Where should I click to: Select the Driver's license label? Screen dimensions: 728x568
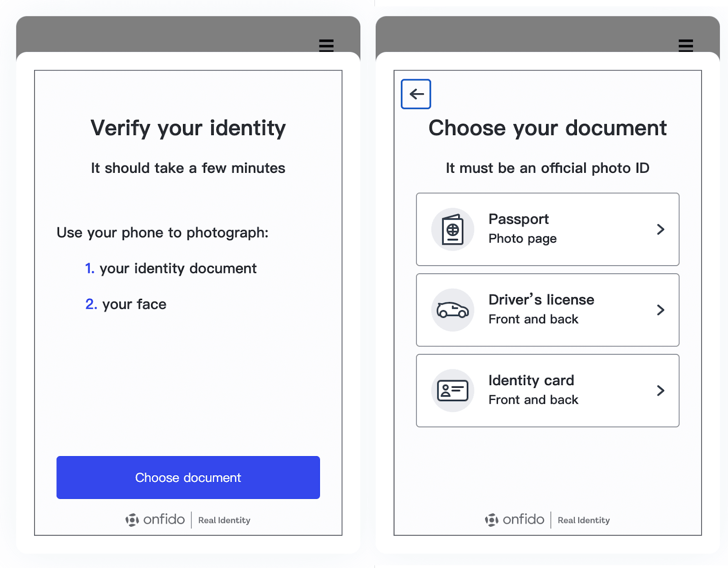pos(541,300)
